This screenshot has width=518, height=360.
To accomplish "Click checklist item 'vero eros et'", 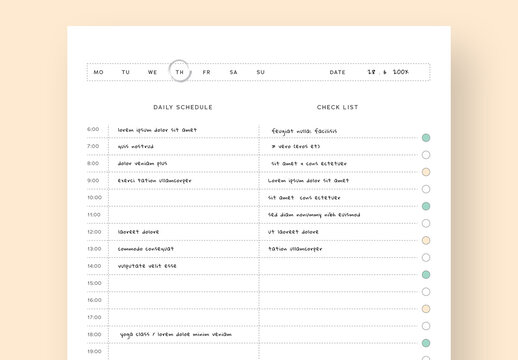I will click(296, 146).
